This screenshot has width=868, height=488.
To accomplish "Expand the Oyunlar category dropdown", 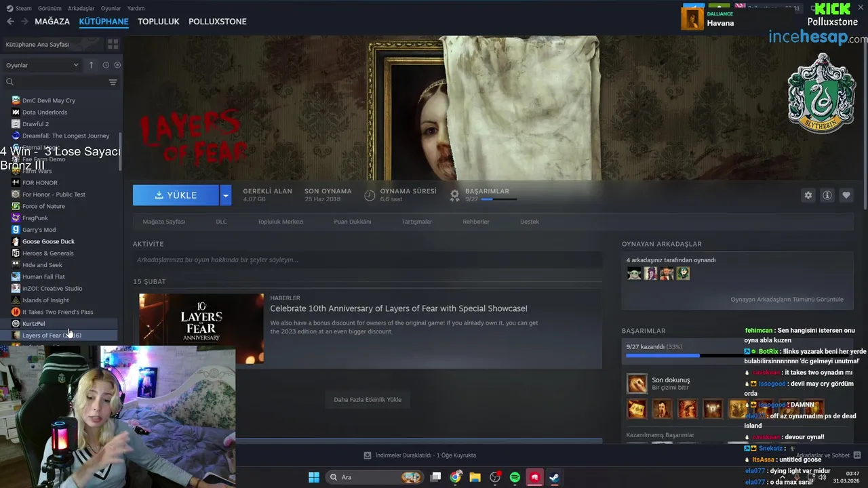I will coord(42,65).
